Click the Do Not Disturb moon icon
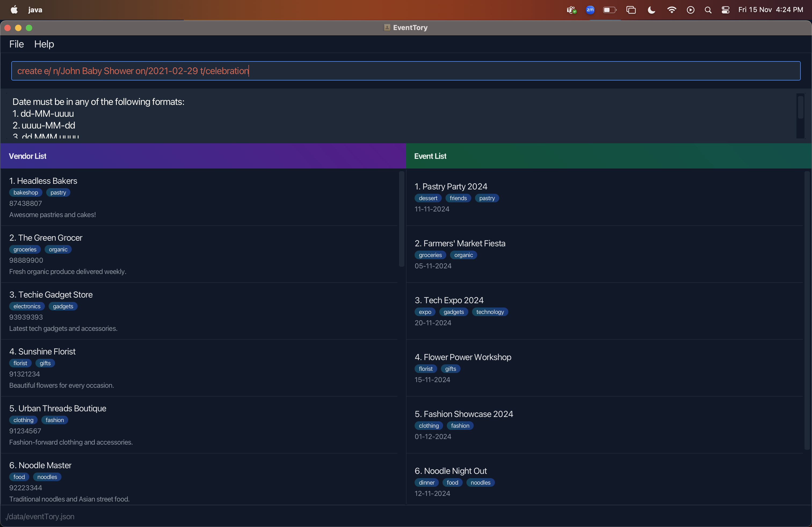 click(651, 10)
